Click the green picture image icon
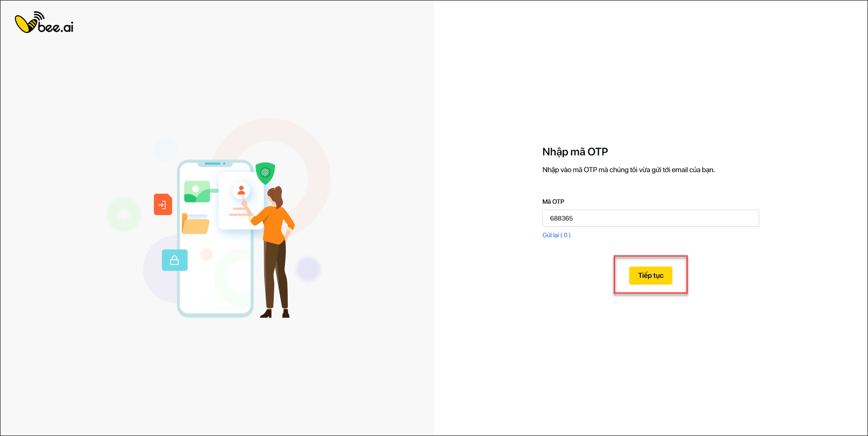 197,192
